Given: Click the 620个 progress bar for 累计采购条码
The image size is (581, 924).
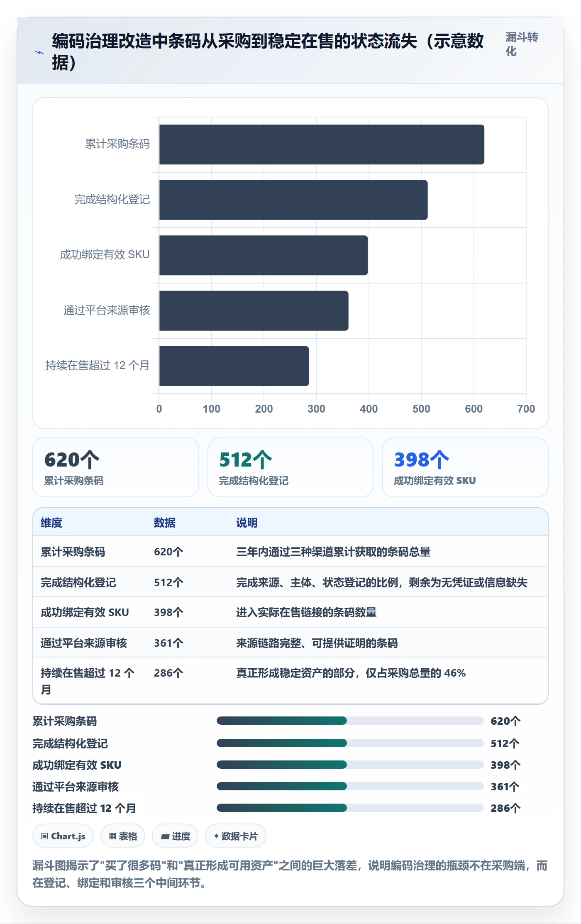Looking at the screenshot, I should click(x=350, y=721).
